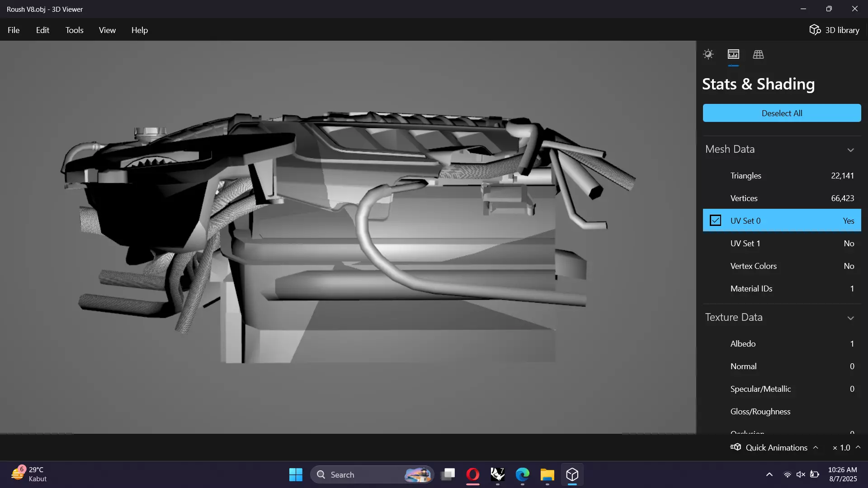Open the Edit menu
This screenshot has height=488, width=868.
click(x=42, y=30)
